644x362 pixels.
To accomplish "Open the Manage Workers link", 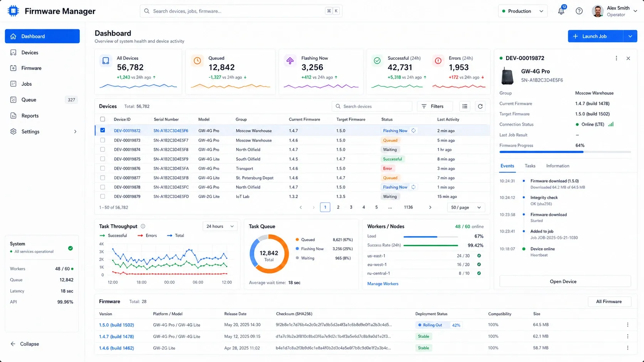I will pyautogui.click(x=383, y=284).
